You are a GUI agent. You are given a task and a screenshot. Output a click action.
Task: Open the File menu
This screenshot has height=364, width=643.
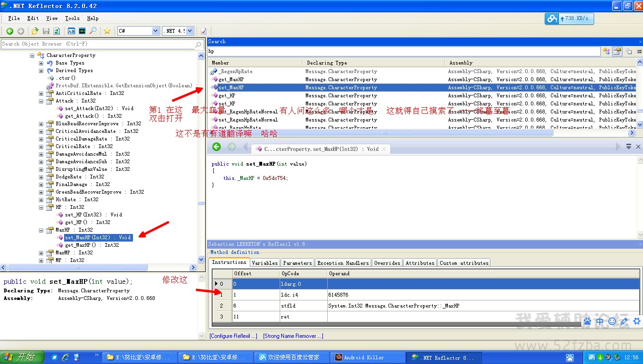pyautogui.click(x=14, y=19)
